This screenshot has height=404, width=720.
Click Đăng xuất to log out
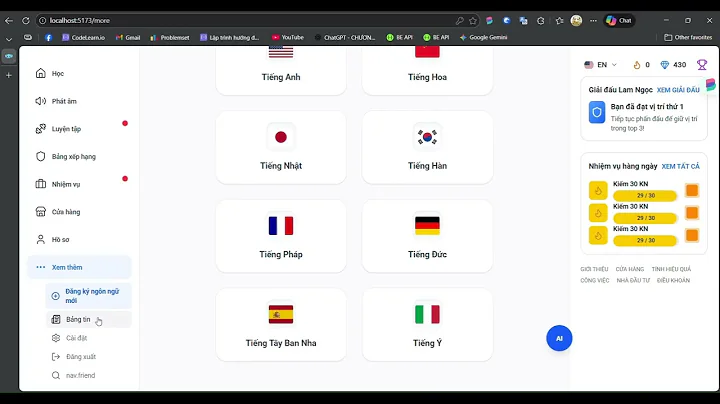click(89, 357)
